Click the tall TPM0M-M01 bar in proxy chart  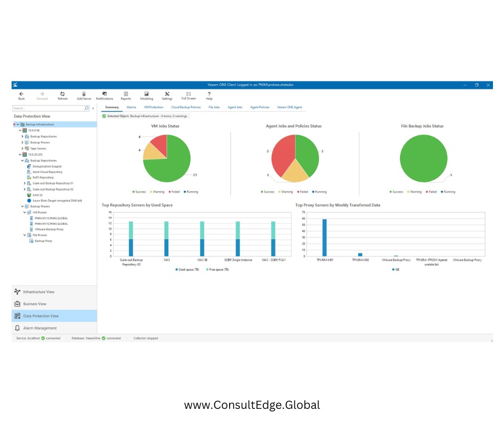325,238
